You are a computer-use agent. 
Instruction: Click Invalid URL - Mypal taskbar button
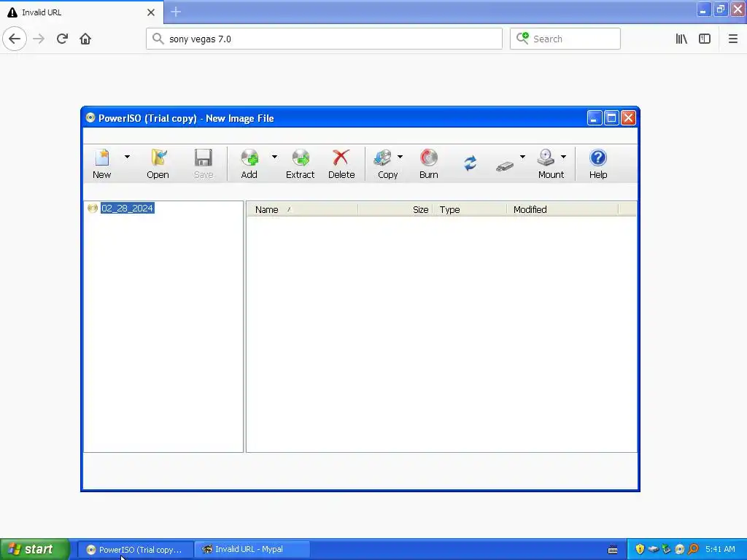pos(252,550)
